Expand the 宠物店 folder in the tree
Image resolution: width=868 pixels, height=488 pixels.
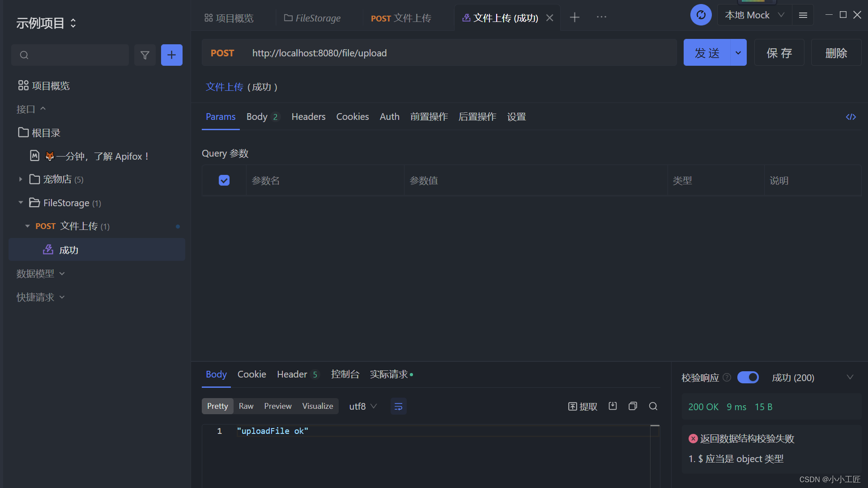tap(21, 179)
